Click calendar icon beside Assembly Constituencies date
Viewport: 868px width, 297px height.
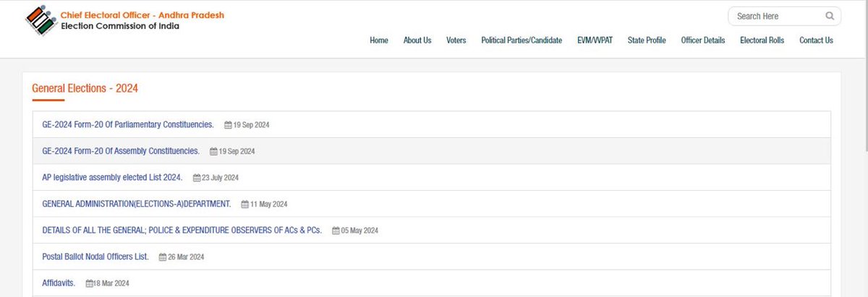coord(213,152)
